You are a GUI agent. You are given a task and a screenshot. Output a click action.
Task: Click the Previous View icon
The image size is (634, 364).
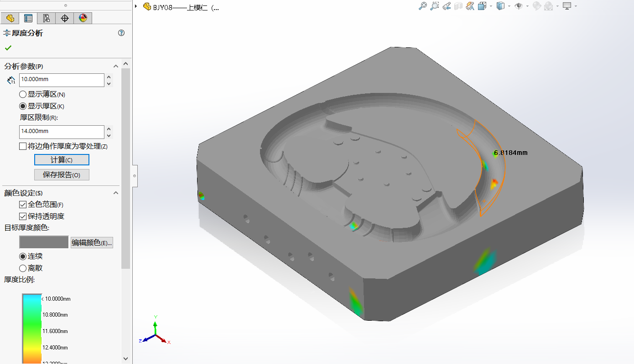pyautogui.click(x=447, y=6)
